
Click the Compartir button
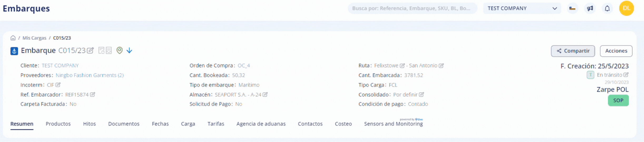(573, 51)
